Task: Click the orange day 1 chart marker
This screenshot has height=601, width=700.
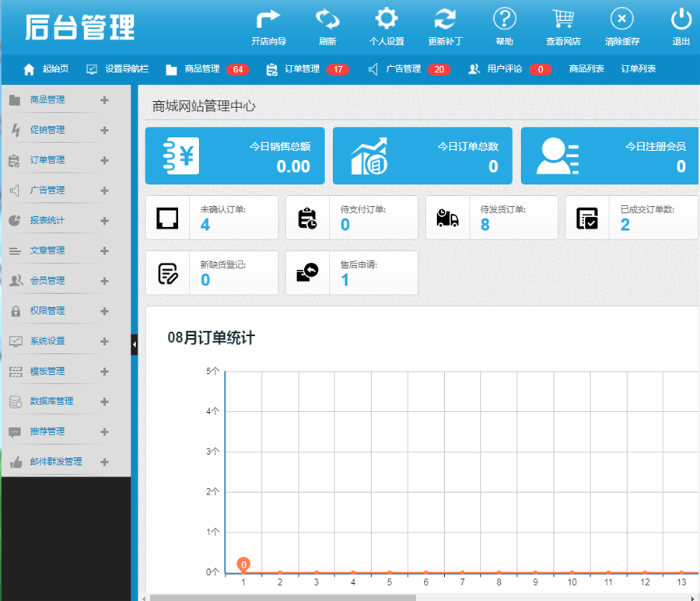Action: 243,565
